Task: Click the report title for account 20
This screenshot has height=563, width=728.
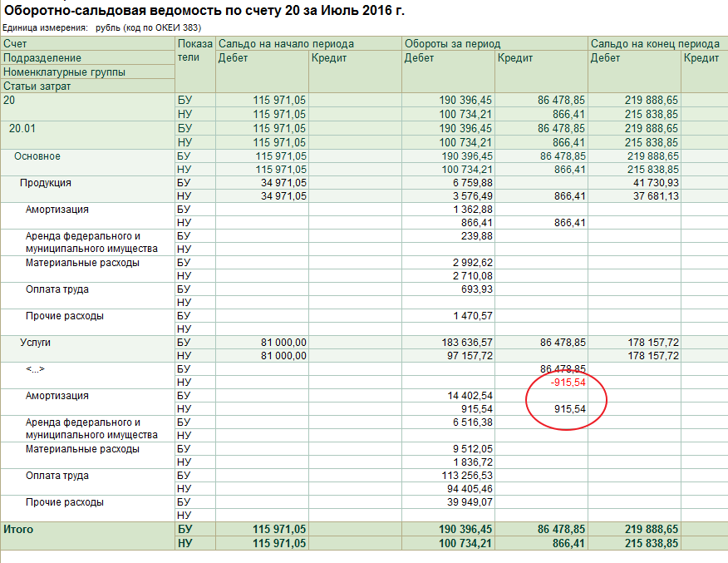Action: point(205,12)
